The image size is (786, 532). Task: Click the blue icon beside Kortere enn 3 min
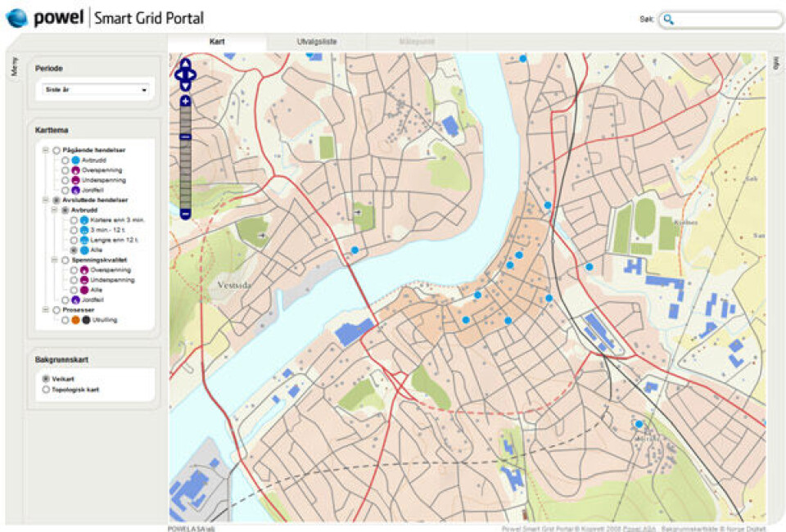tap(84, 220)
